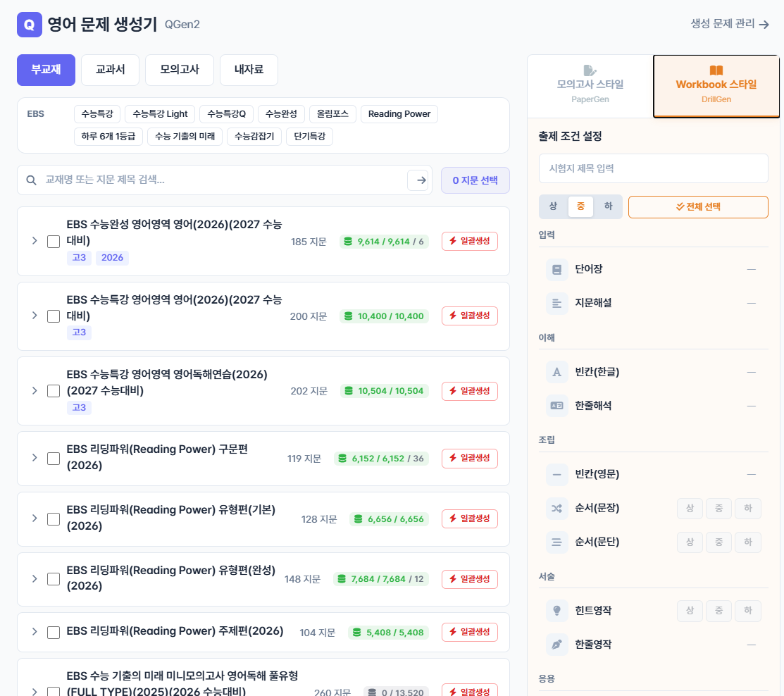The image size is (784, 696).
Task: Click the 순서(문단) list icon
Action: [x=556, y=542]
